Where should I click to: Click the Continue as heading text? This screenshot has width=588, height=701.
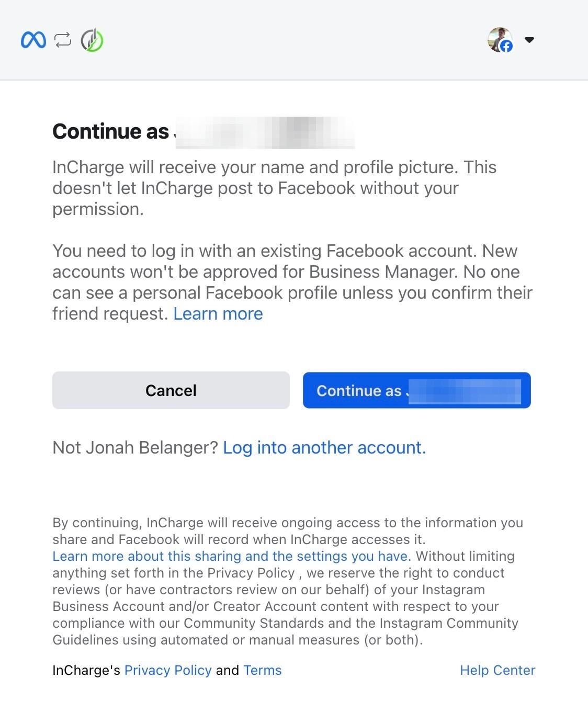pos(111,131)
